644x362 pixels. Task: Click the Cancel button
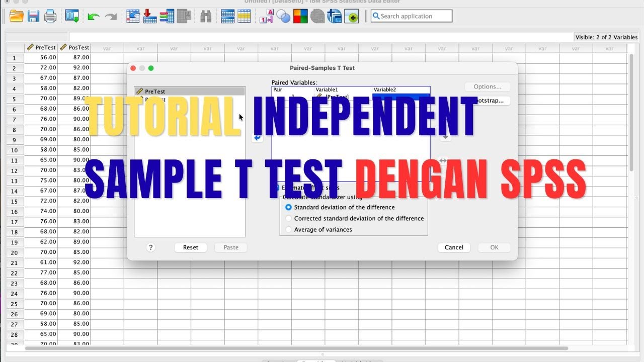click(x=454, y=247)
